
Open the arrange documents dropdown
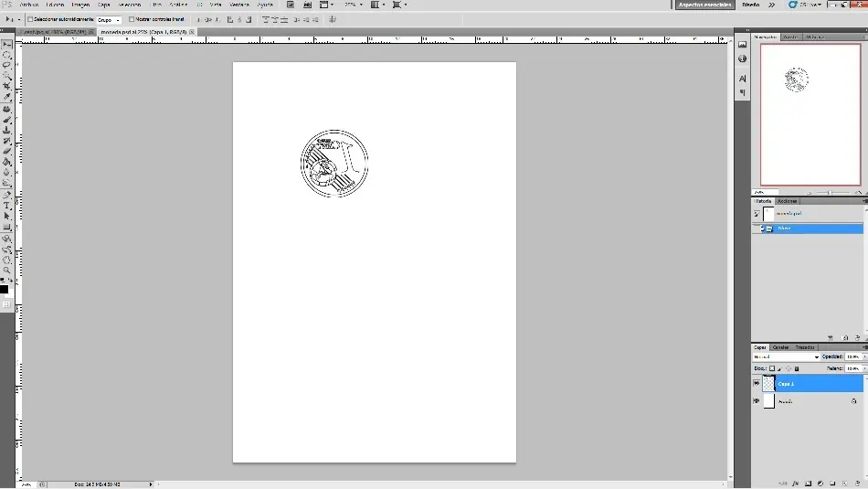coord(377,5)
